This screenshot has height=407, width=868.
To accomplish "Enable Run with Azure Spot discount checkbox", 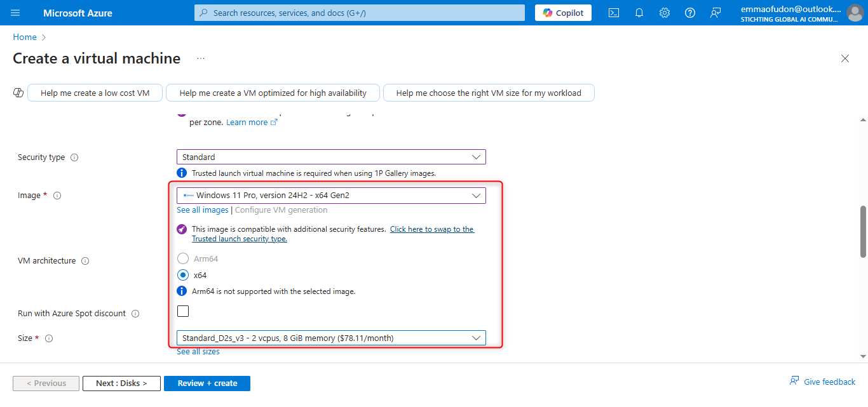I will [183, 311].
